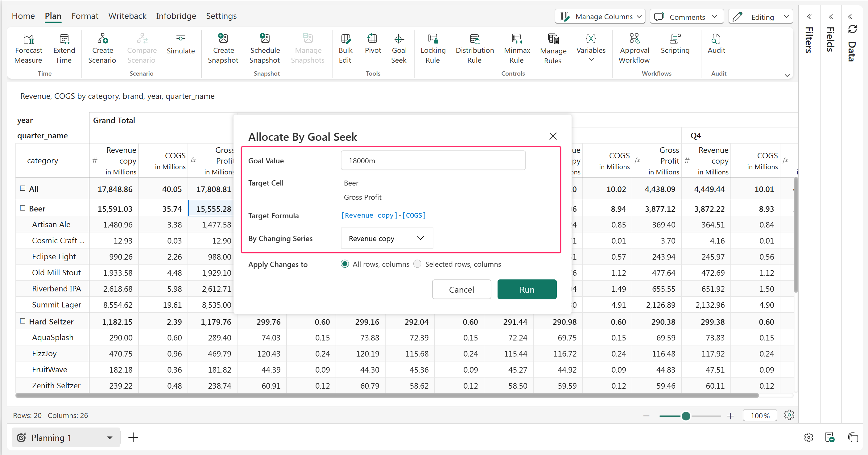Open the Distribution Rule tool
868x455 pixels.
coord(474,40)
